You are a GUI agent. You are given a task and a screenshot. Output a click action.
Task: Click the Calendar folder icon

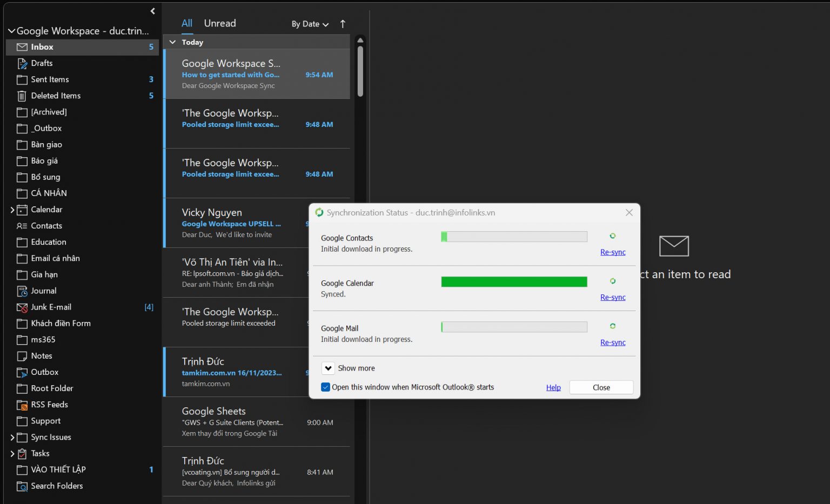pos(22,210)
